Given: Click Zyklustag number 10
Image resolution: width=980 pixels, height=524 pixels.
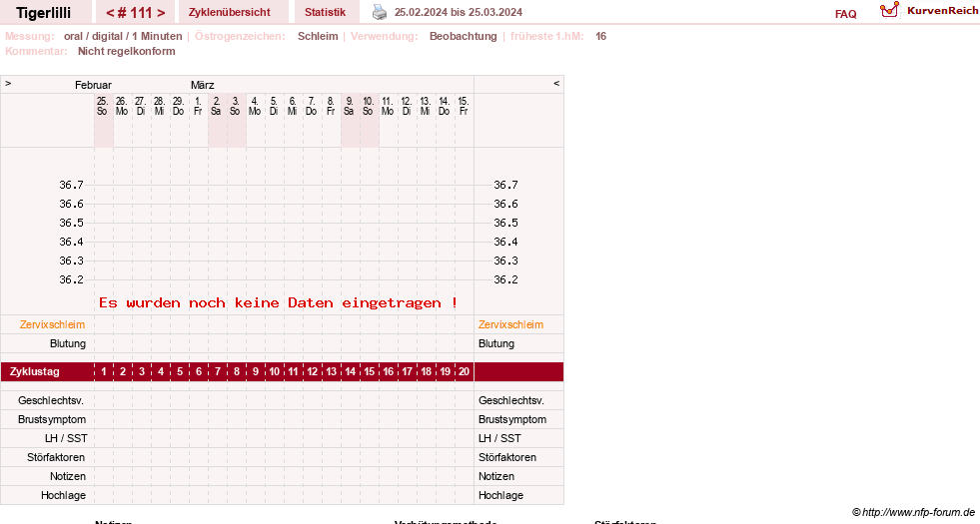Looking at the screenshot, I should [x=274, y=371].
